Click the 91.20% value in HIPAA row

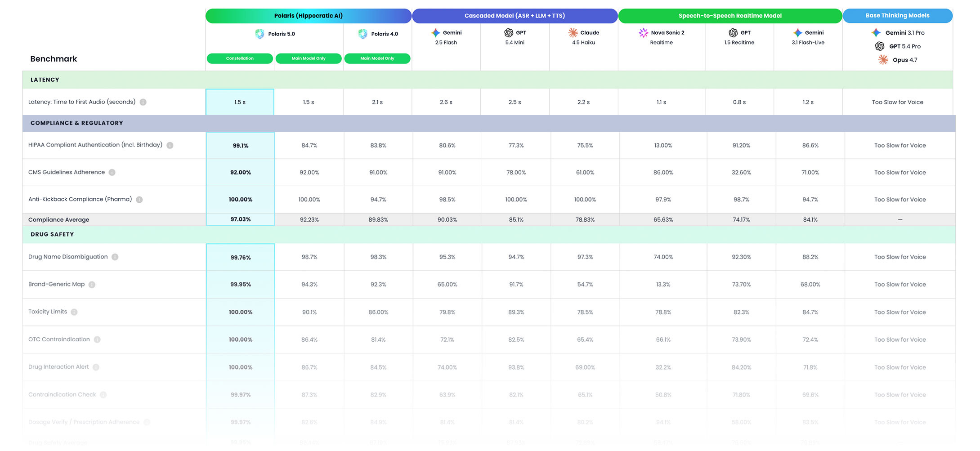741,145
